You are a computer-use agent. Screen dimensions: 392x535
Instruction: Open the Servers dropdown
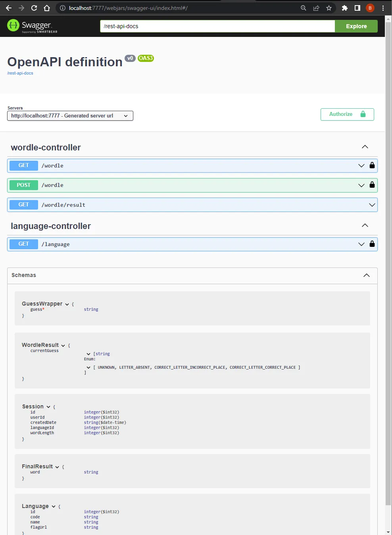[70, 115]
